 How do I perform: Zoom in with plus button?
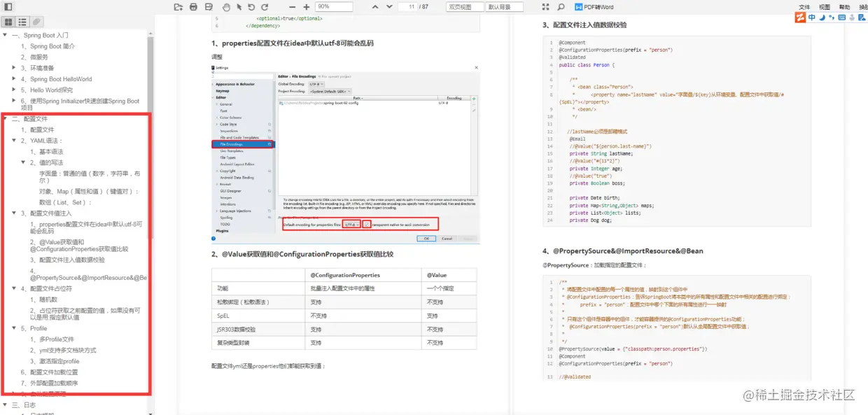click(308, 6)
